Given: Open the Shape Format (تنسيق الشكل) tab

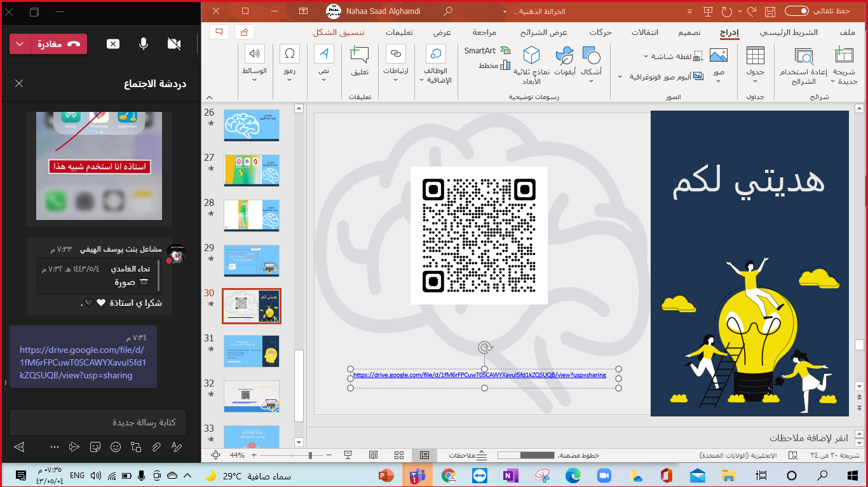Looking at the screenshot, I should click(339, 32).
